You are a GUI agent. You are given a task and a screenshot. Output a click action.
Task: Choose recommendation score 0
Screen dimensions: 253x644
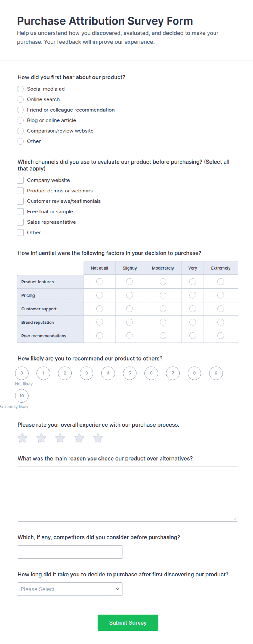[22, 373]
